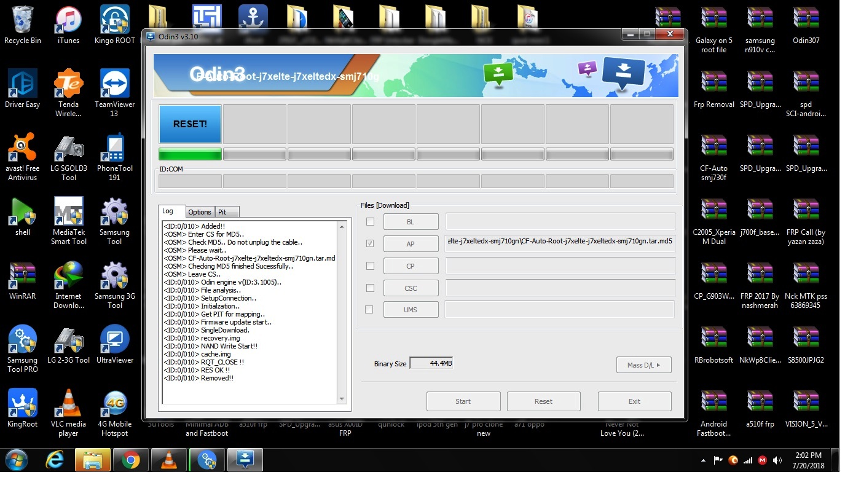Open Galaxy on 5 root file archive
The height and width of the screenshot is (504, 853).
click(713, 29)
